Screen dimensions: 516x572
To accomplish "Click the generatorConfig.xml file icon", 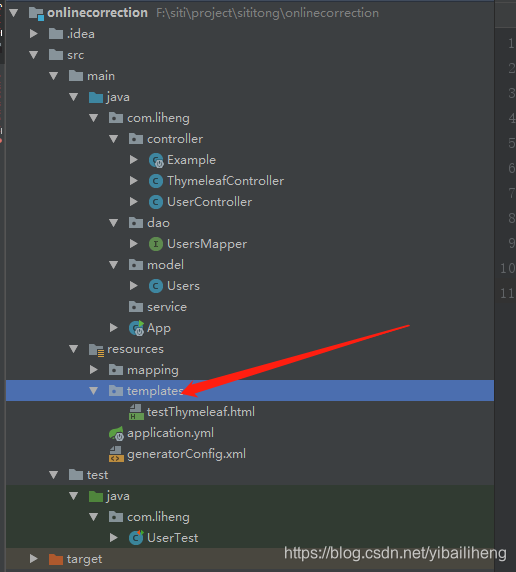I will [116, 455].
